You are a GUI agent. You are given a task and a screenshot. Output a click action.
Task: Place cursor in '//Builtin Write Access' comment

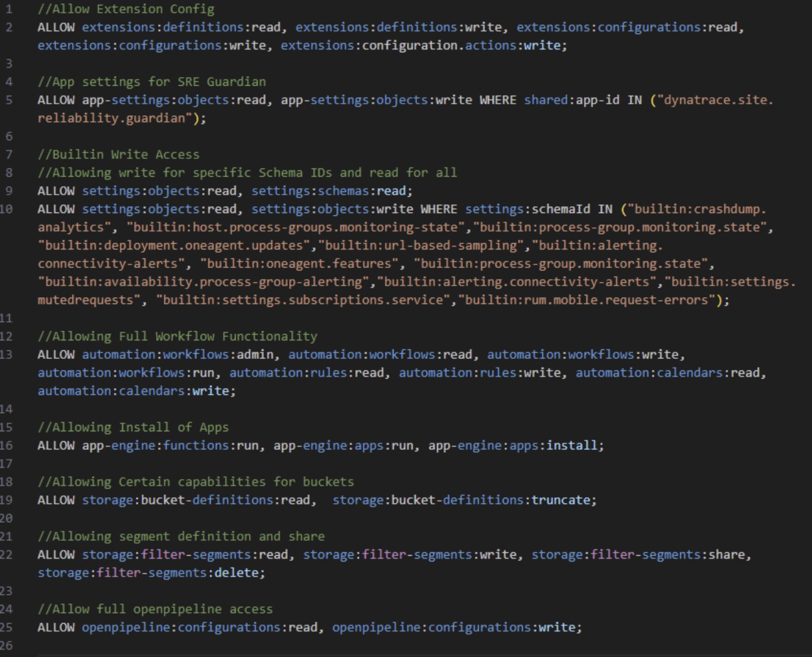point(118,154)
